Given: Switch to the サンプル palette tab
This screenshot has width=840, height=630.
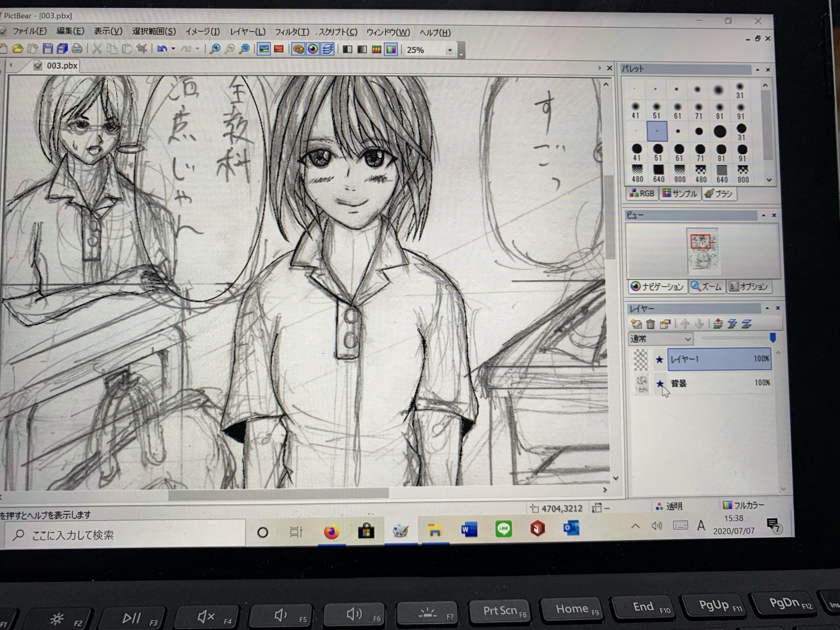Looking at the screenshot, I should 680,194.
